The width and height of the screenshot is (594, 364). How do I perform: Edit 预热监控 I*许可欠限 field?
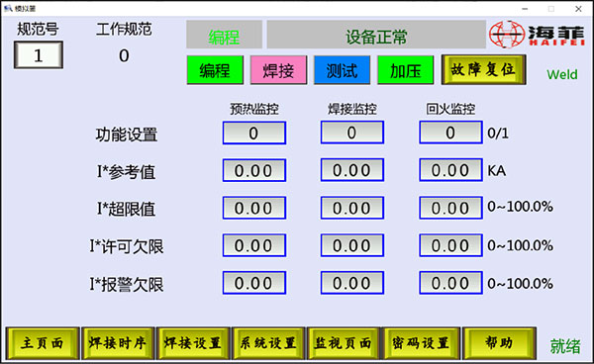(254, 245)
